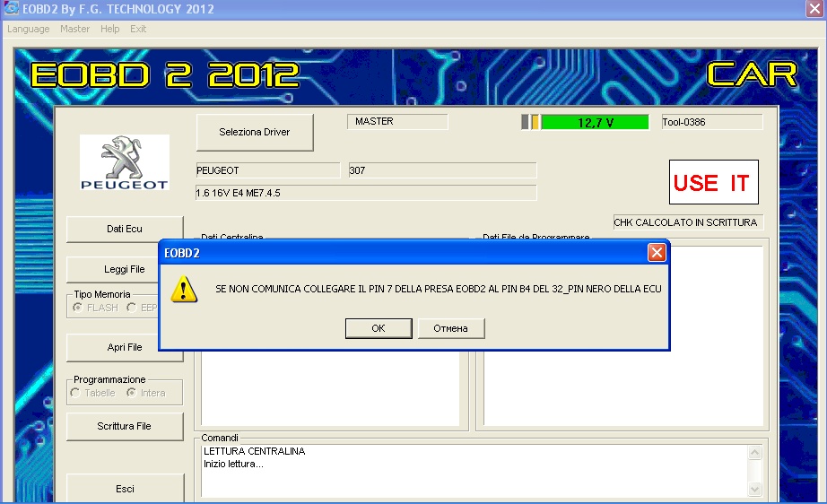Click the Seleziona Driver button
The height and width of the screenshot is (504, 827).
tap(255, 133)
